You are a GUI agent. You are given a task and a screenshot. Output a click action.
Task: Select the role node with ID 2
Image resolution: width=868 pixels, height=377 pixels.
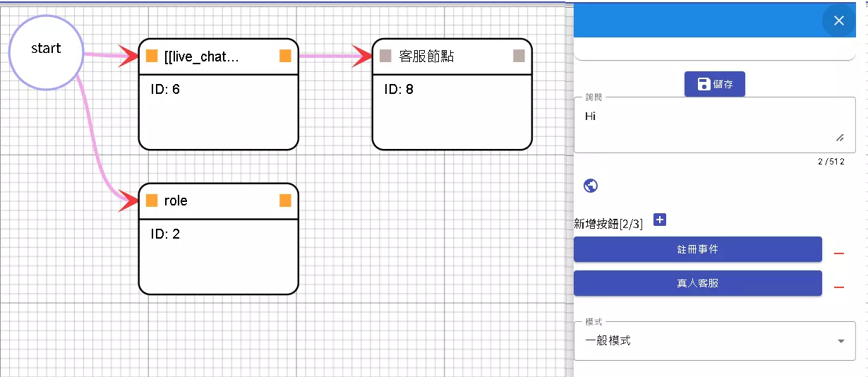(218, 254)
